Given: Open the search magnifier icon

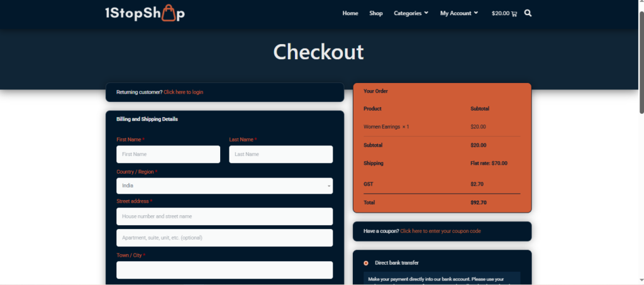Looking at the screenshot, I should pyautogui.click(x=528, y=13).
